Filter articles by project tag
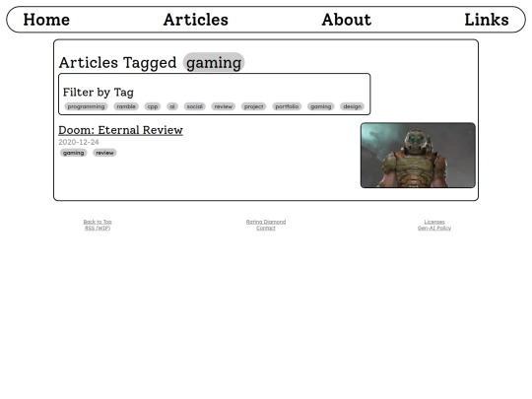532x399 pixels. tap(254, 106)
